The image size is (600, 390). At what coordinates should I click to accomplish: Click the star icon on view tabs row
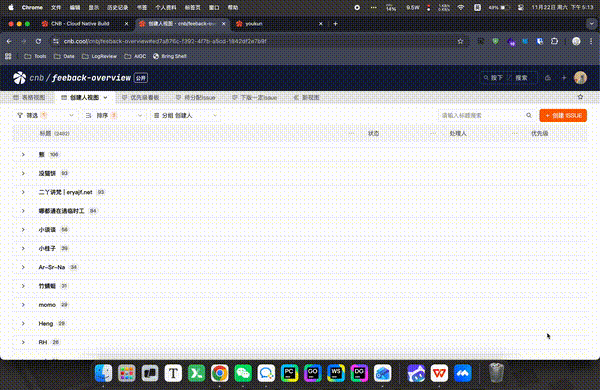click(x=580, y=97)
